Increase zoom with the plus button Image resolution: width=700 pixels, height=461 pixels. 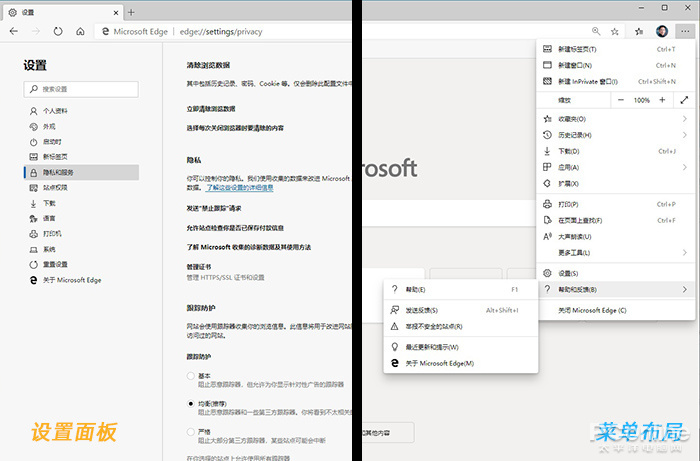click(662, 100)
